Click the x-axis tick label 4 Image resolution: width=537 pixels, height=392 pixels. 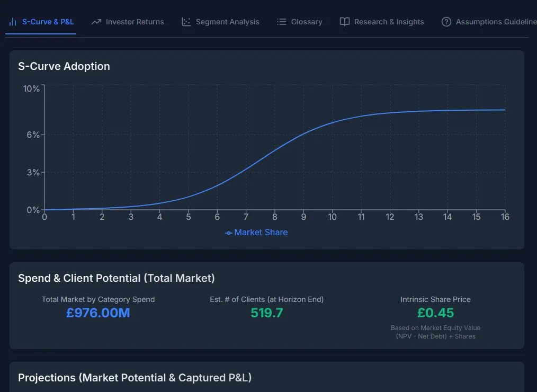pos(159,217)
